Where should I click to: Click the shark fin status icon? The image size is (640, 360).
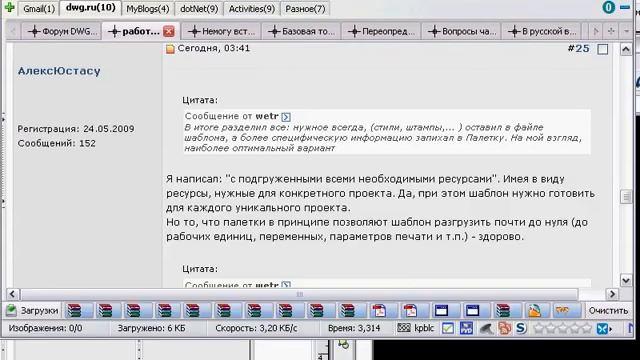point(486,329)
